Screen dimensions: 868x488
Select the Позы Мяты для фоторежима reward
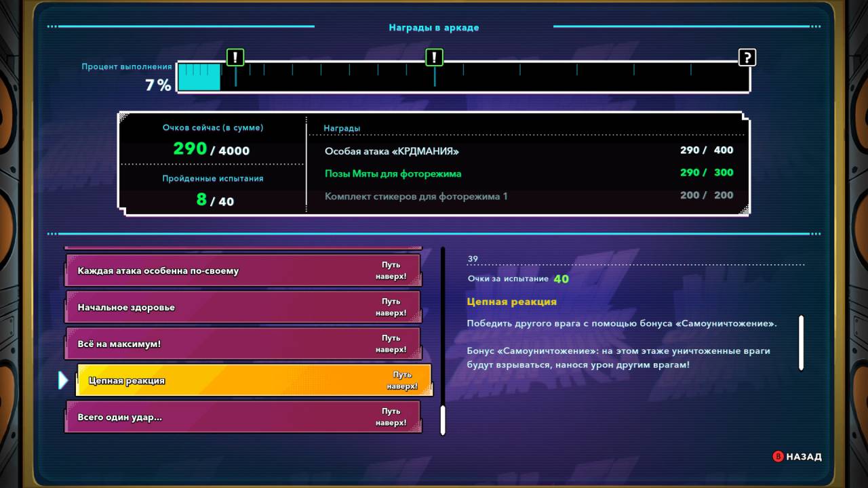(x=393, y=174)
